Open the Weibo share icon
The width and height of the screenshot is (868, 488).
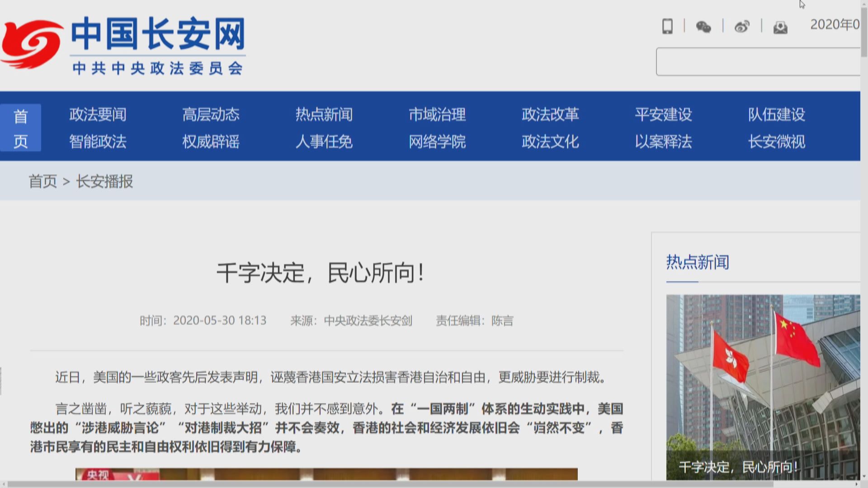pyautogui.click(x=742, y=26)
